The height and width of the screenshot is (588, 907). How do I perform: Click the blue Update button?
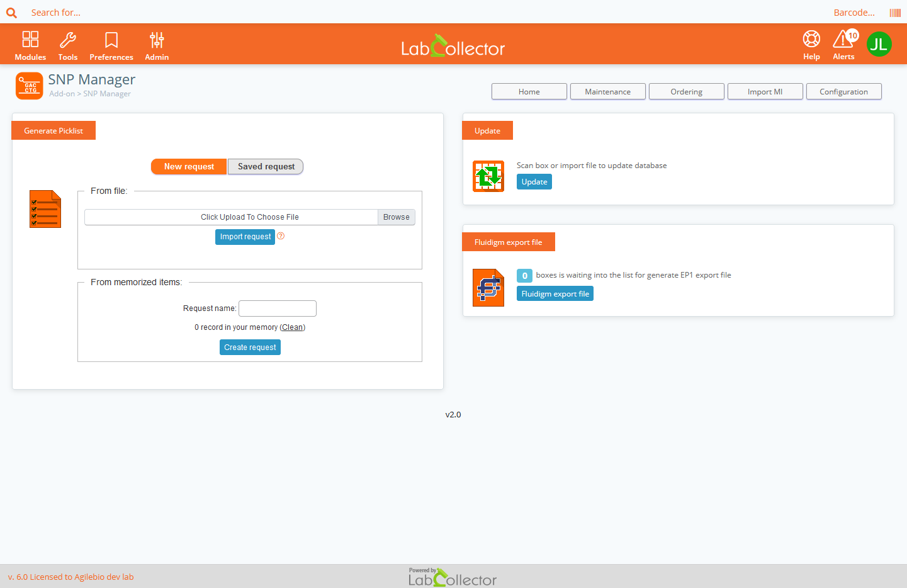(534, 182)
